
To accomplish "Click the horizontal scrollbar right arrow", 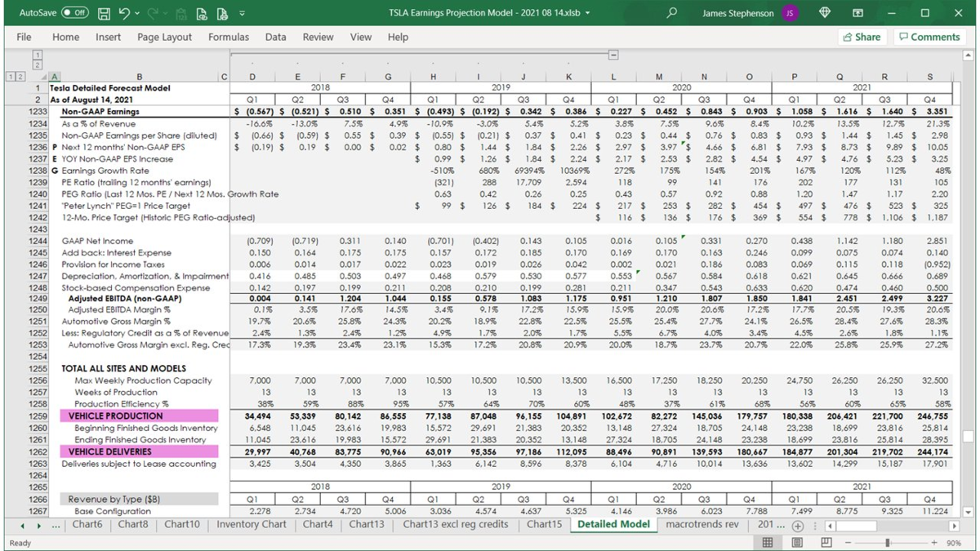I will 953,527.
